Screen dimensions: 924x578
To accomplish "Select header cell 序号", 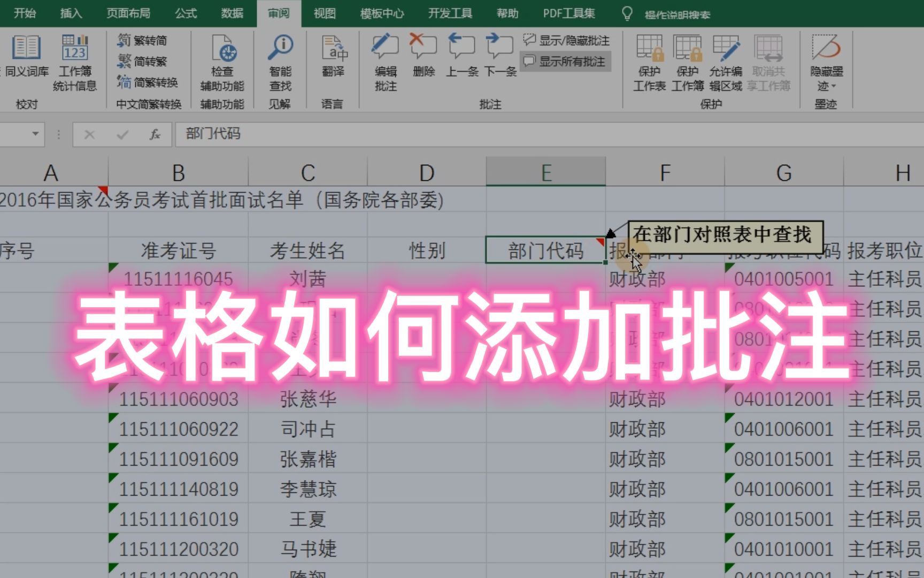I will pos(53,250).
